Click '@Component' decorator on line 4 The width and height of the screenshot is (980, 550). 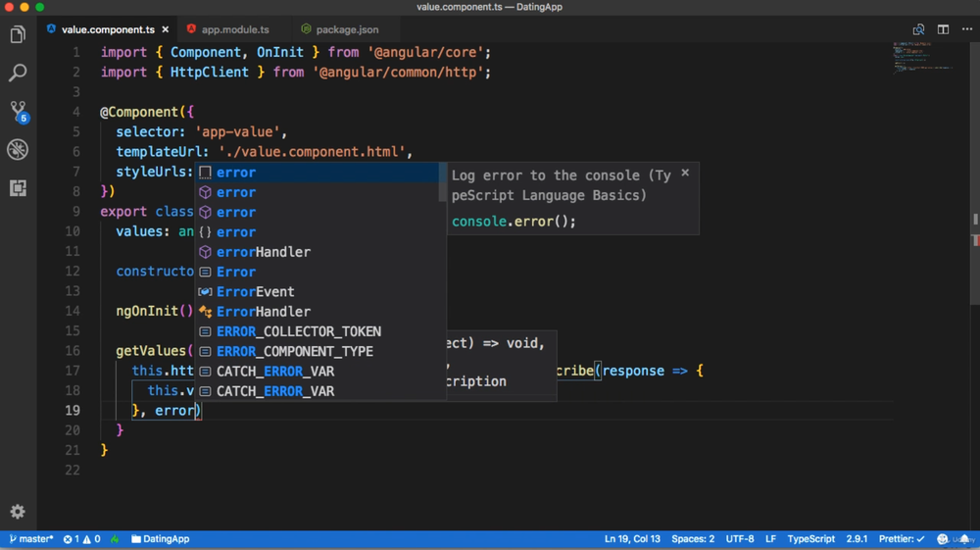(139, 112)
